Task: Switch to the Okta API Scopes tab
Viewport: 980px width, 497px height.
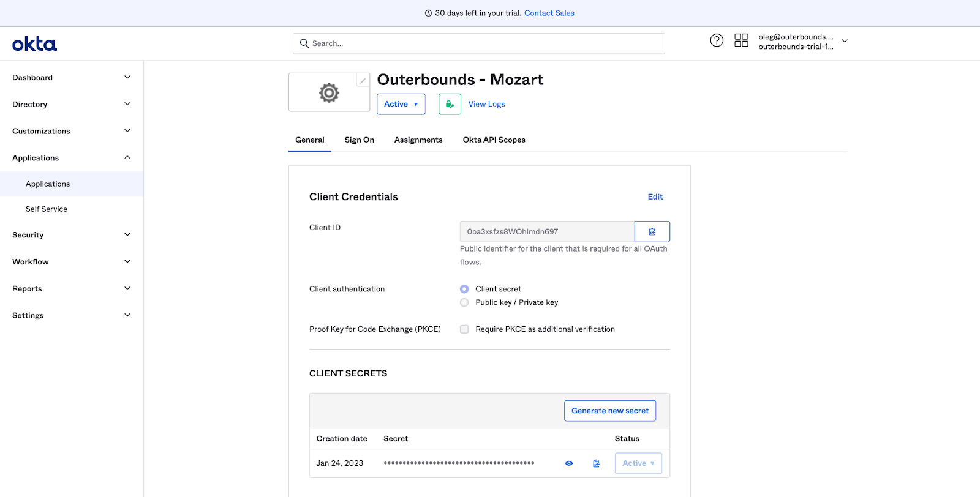Action: pos(494,140)
